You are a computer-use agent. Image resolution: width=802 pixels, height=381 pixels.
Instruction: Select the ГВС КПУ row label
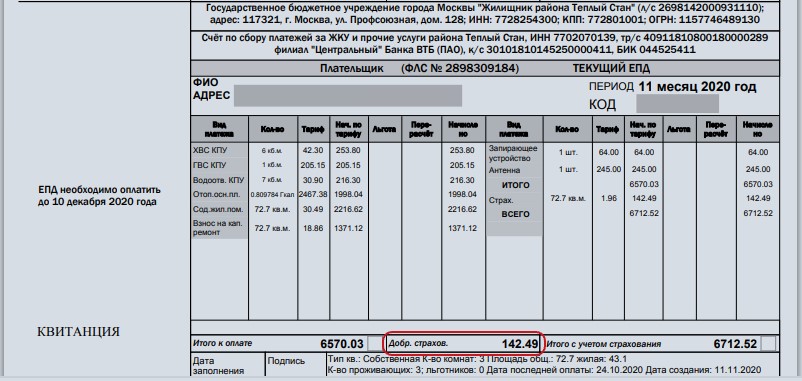(x=209, y=165)
